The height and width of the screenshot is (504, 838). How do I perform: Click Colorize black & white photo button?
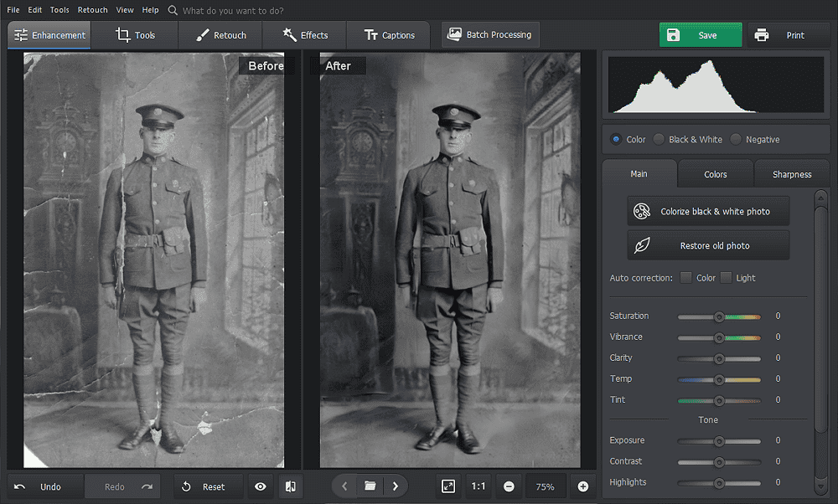(708, 212)
